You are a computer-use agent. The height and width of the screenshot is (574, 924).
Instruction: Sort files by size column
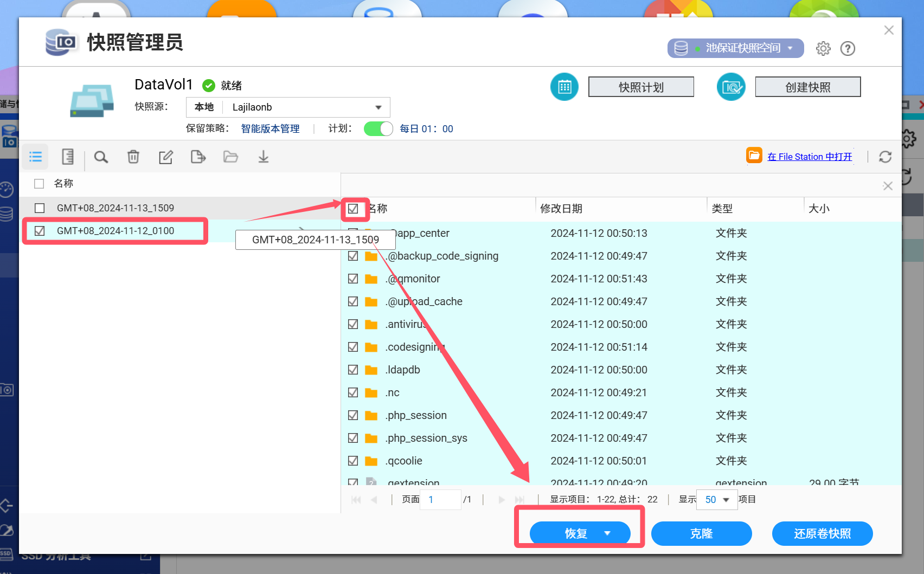coord(819,209)
